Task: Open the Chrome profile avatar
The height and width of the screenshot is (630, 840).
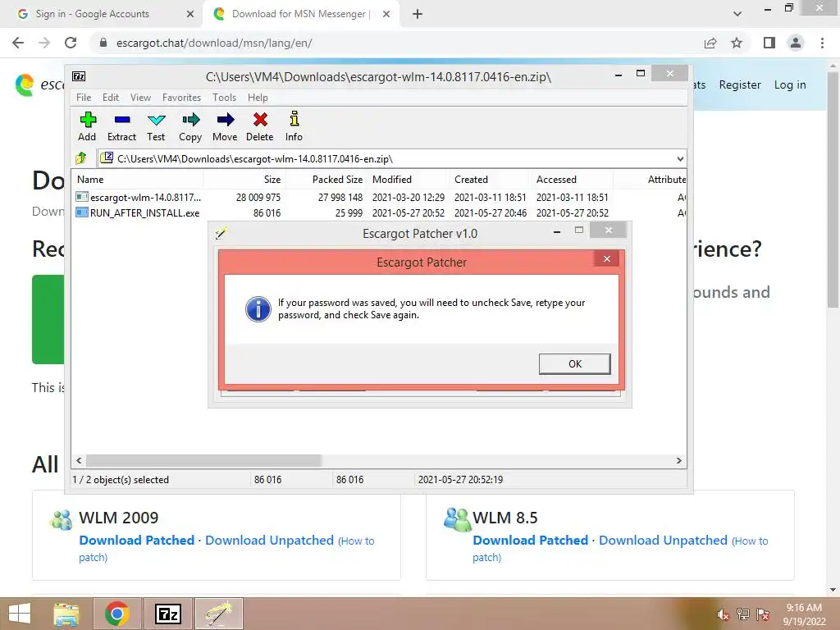Action: 796,43
